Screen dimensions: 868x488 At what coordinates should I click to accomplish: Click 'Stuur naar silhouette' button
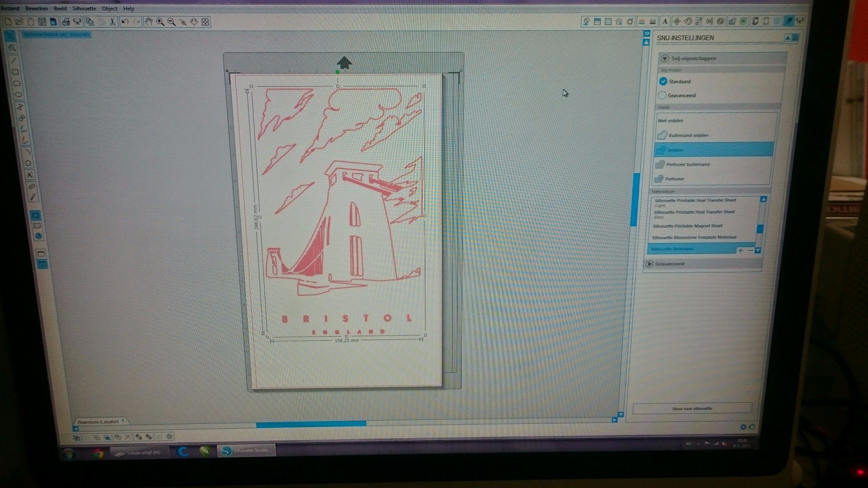692,408
